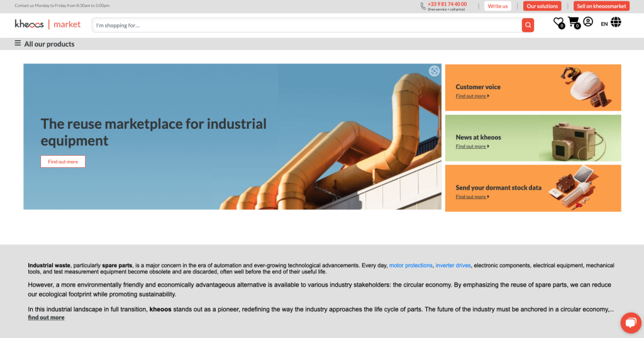The image size is (644, 338).
Task: Click Find out more banner button
Action: pyautogui.click(x=63, y=161)
